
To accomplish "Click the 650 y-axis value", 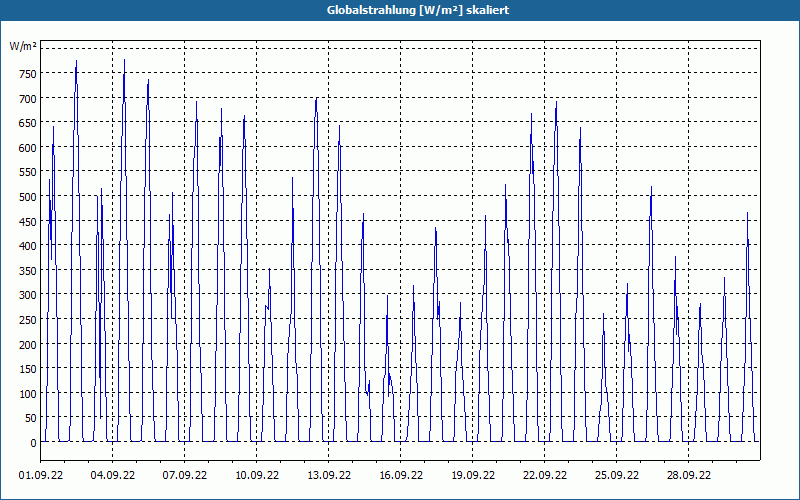I will pyautogui.click(x=28, y=123).
